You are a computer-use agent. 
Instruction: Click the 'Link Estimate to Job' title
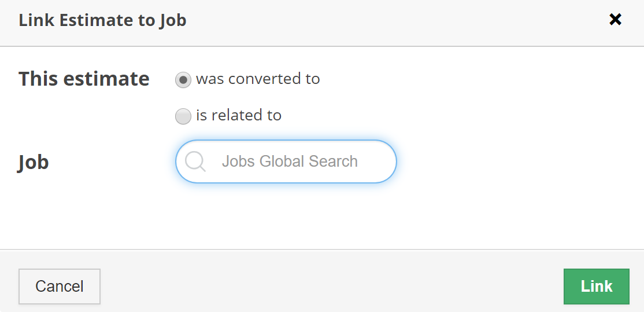[102, 21]
